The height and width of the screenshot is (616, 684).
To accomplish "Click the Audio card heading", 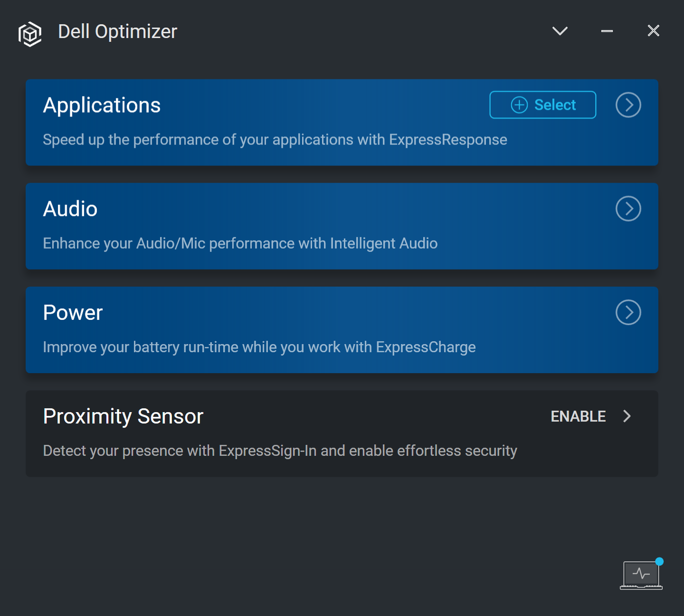I will (x=70, y=209).
